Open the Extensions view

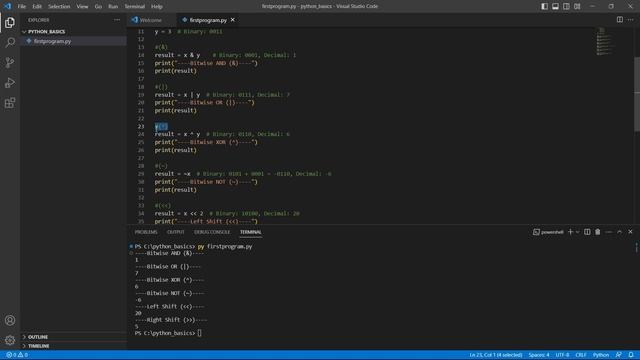click(x=10, y=102)
